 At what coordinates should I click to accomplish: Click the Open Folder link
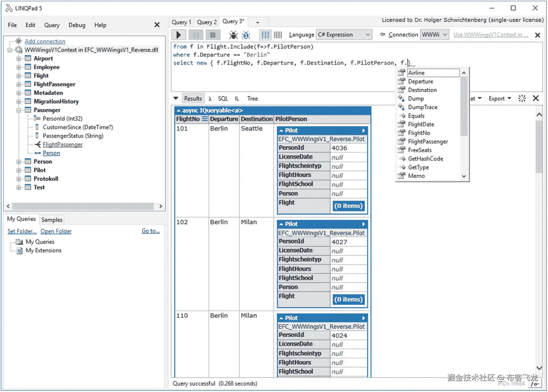pos(56,231)
